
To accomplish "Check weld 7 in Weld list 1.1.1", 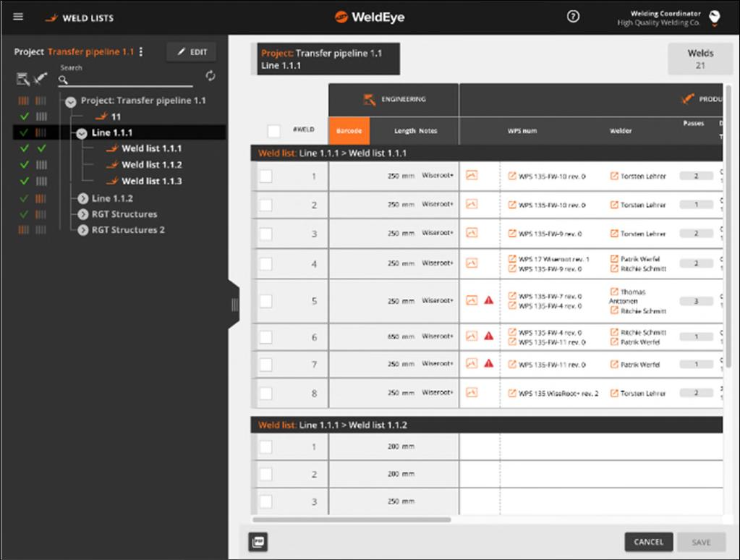I will [x=265, y=364].
